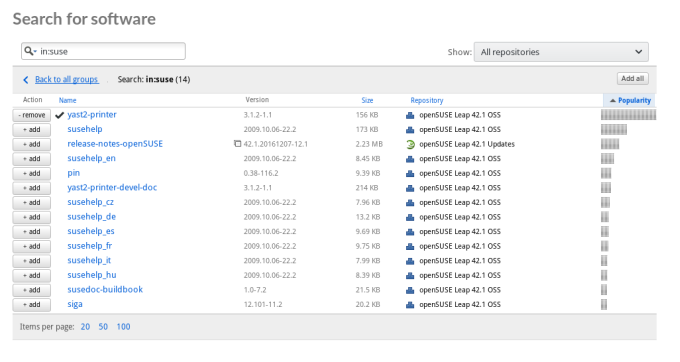Click repository icon in susehelp_en row
680x362 pixels.
pyautogui.click(x=410, y=159)
